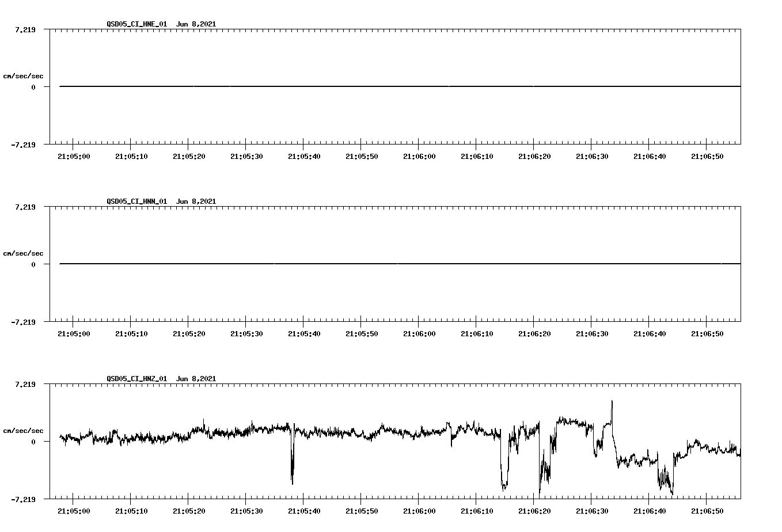Pick the 21:05:50 time label under HNE plot
The height and width of the screenshot is (532, 782).
pyautogui.click(x=362, y=156)
